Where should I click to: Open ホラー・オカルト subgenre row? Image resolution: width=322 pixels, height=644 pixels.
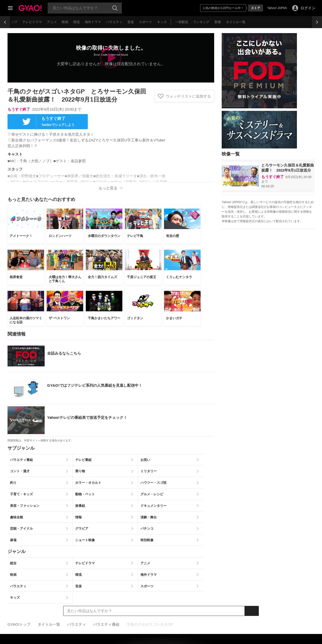pyautogui.click(x=105, y=483)
